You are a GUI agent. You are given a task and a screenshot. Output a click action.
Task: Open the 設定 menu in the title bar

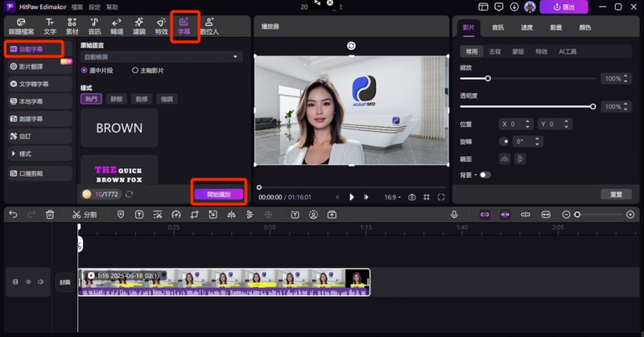point(97,6)
